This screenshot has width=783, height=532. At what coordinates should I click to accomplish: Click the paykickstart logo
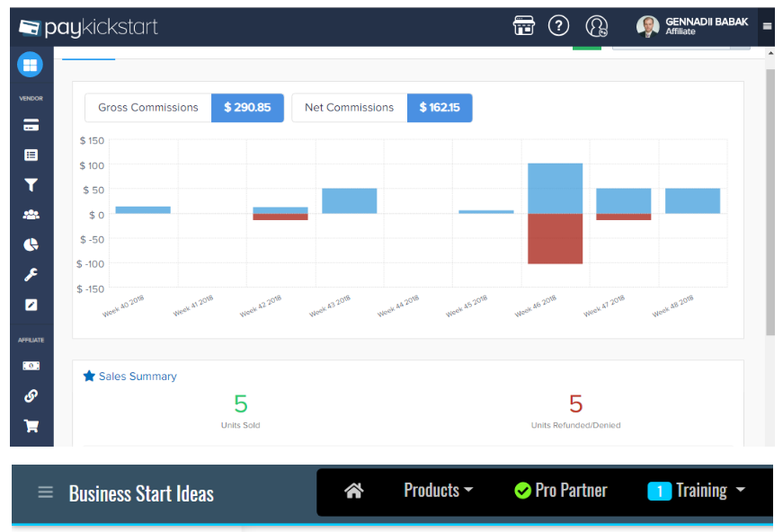(88, 27)
